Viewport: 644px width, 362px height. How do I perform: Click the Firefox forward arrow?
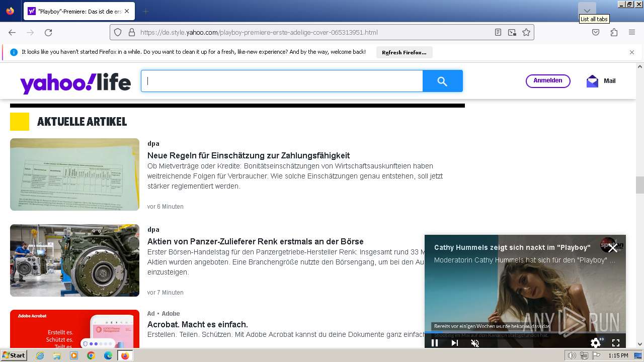pyautogui.click(x=30, y=32)
